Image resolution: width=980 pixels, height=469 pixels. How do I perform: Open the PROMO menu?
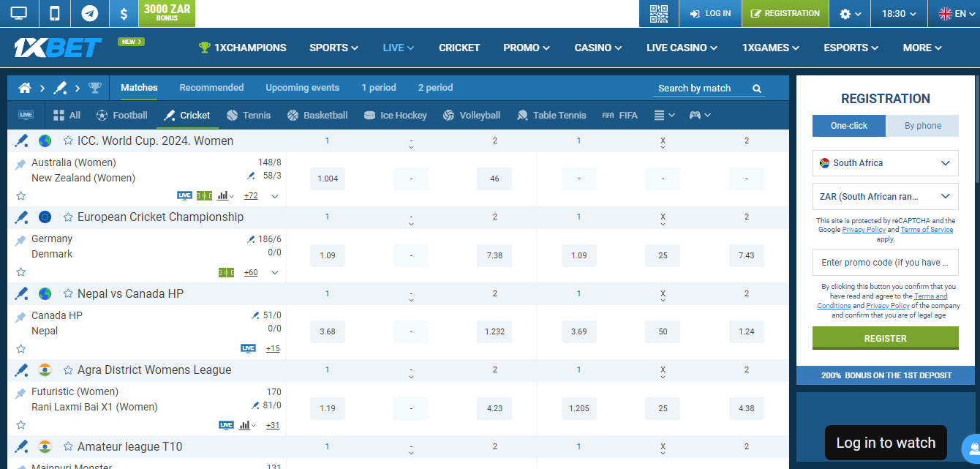(527, 48)
